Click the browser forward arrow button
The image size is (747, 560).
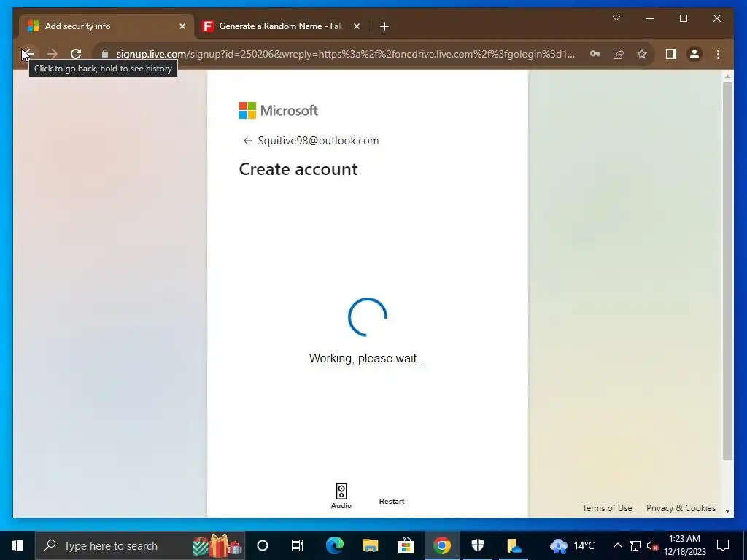53,54
